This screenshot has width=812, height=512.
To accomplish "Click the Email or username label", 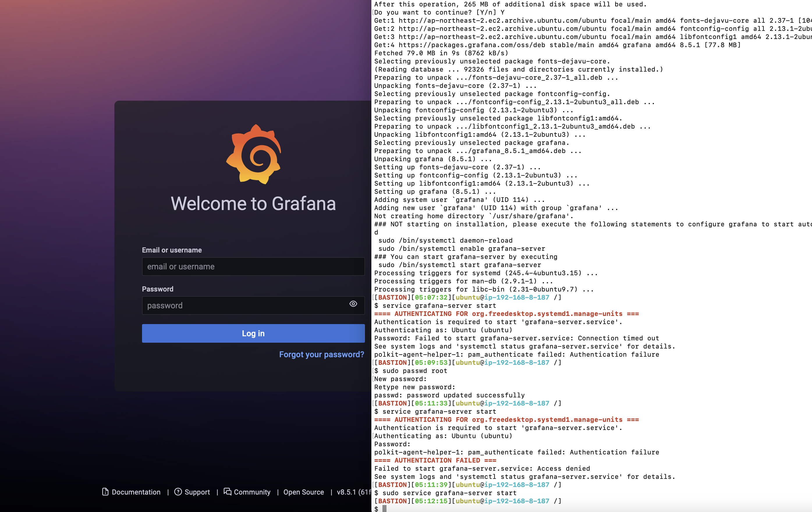I will coord(172,250).
